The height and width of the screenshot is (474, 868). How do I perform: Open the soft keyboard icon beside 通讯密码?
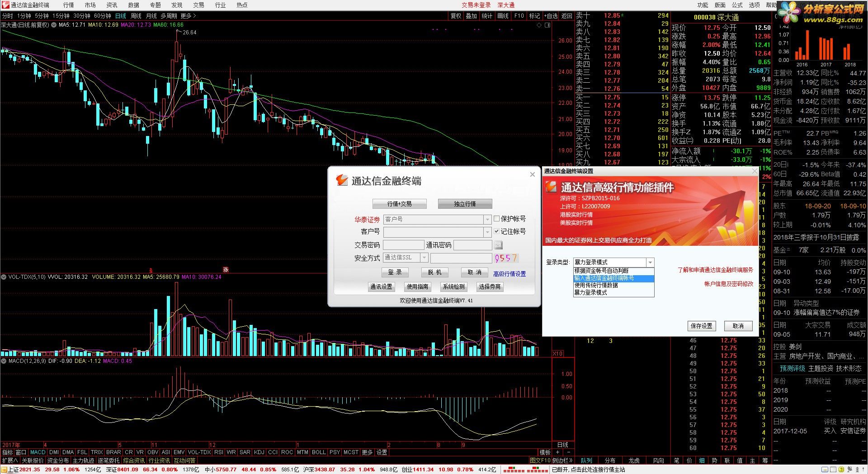pyautogui.click(x=498, y=245)
